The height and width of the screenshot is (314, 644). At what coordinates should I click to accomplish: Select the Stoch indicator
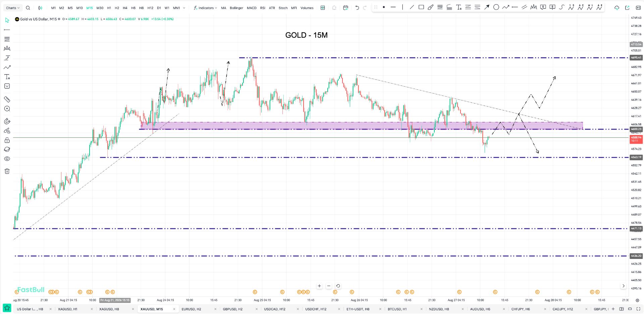(x=283, y=8)
